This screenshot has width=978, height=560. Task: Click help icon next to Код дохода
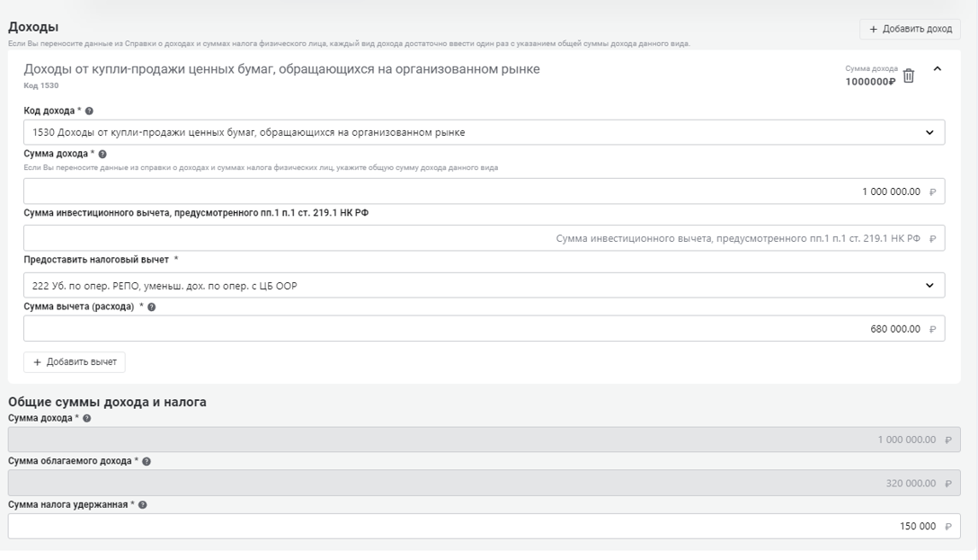89,111
